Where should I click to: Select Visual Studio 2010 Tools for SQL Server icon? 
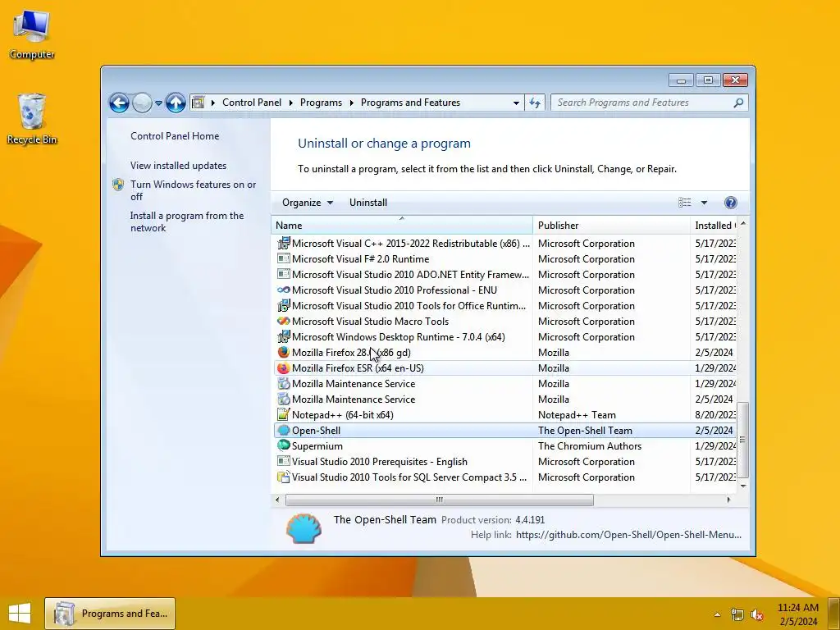tap(283, 477)
